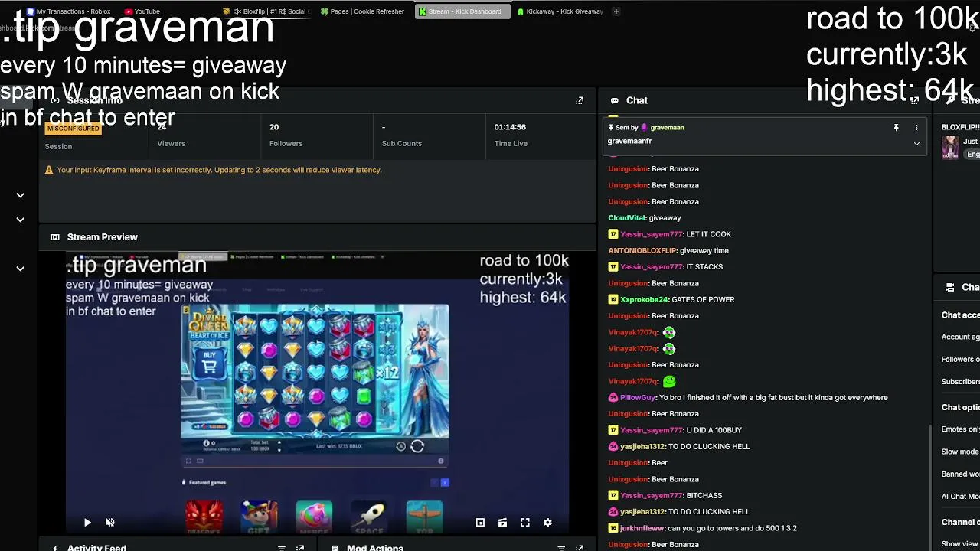This screenshot has width=980, height=551.
Task: Switch to My Transactions - Roblox tab
Action: click(69, 11)
